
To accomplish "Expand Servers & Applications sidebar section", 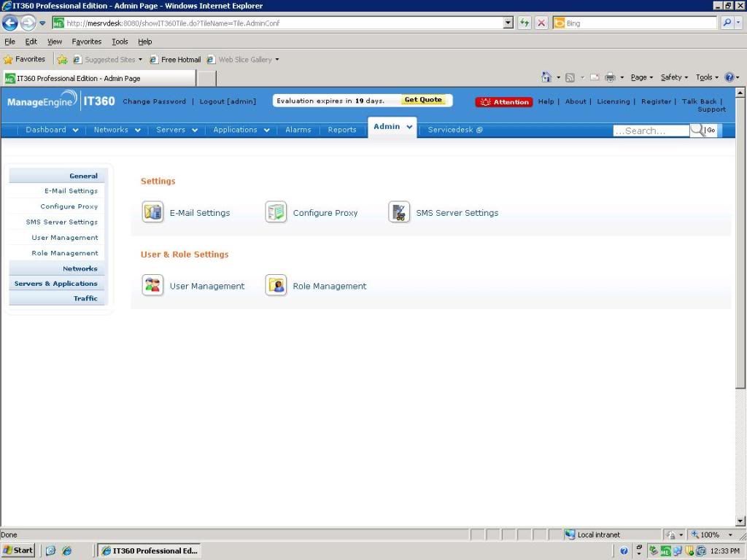I will 58,284.
